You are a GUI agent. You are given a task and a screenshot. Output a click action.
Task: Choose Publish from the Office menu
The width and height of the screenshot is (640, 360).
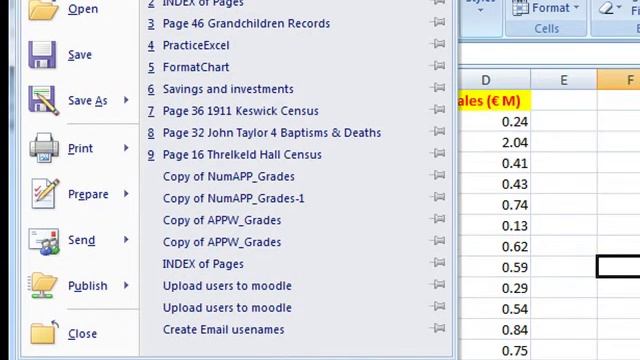point(88,286)
